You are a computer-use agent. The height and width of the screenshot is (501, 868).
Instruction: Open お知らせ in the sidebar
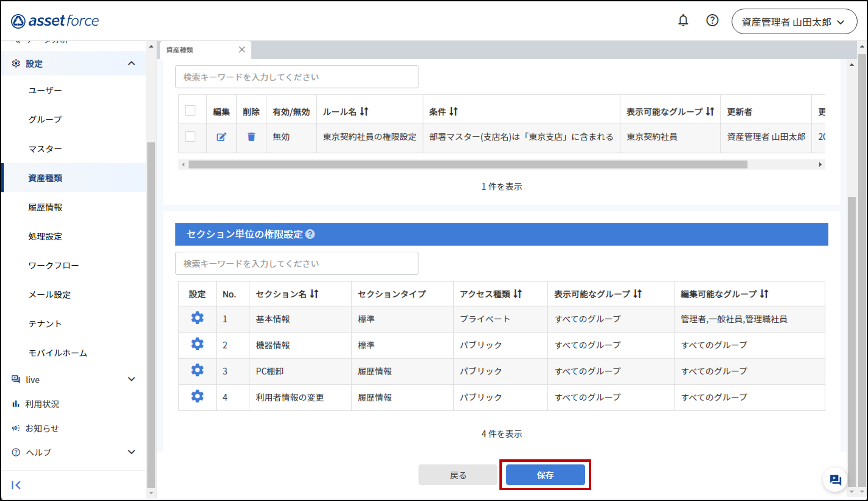42,428
